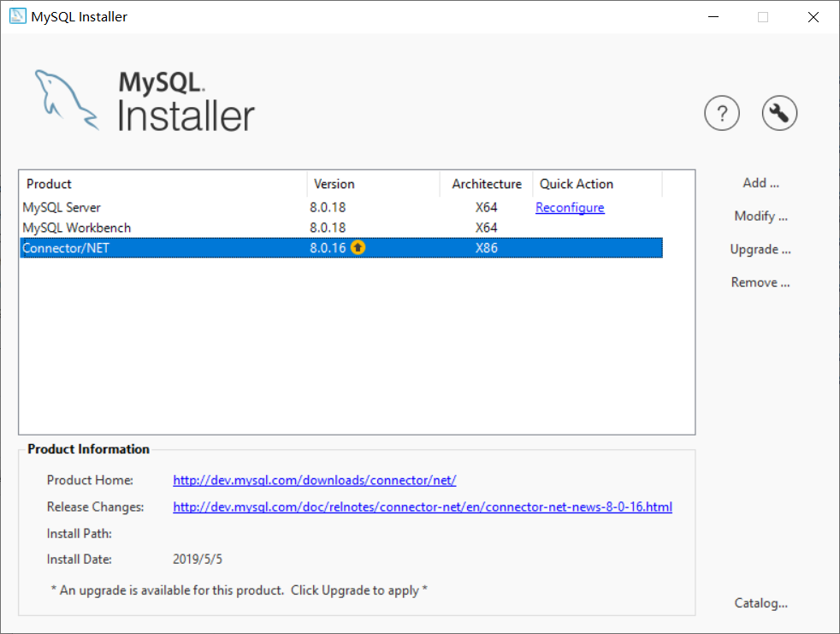This screenshot has height=634, width=840.
Task: Click the Install Date: label
Action: pyautogui.click(x=80, y=560)
